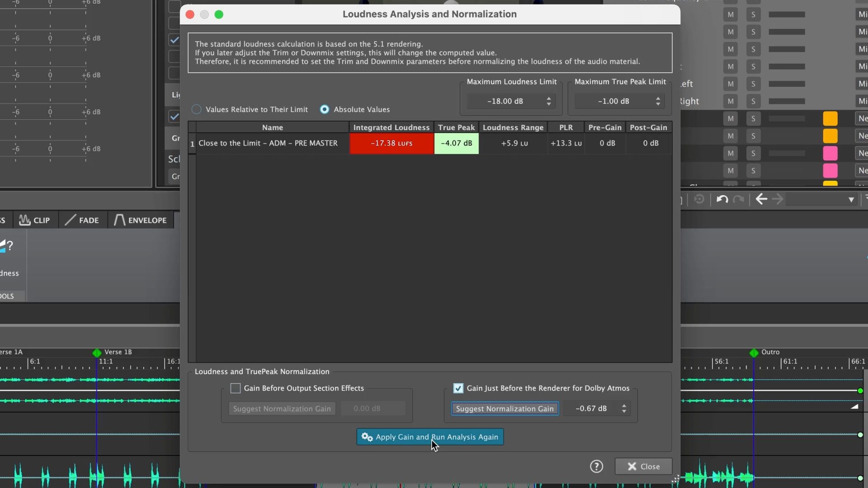Select Values Relative to Their Limit option
The image size is (868, 488).
[197, 109]
